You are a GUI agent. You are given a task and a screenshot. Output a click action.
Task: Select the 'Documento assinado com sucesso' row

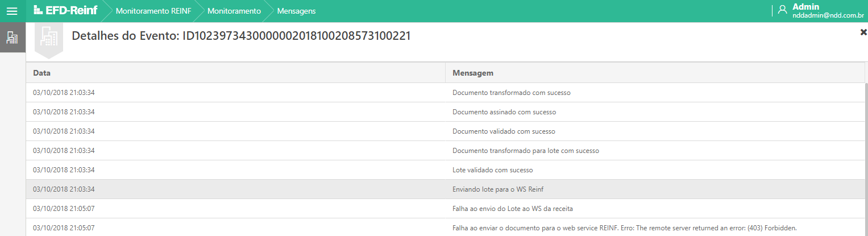tap(504, 112)
